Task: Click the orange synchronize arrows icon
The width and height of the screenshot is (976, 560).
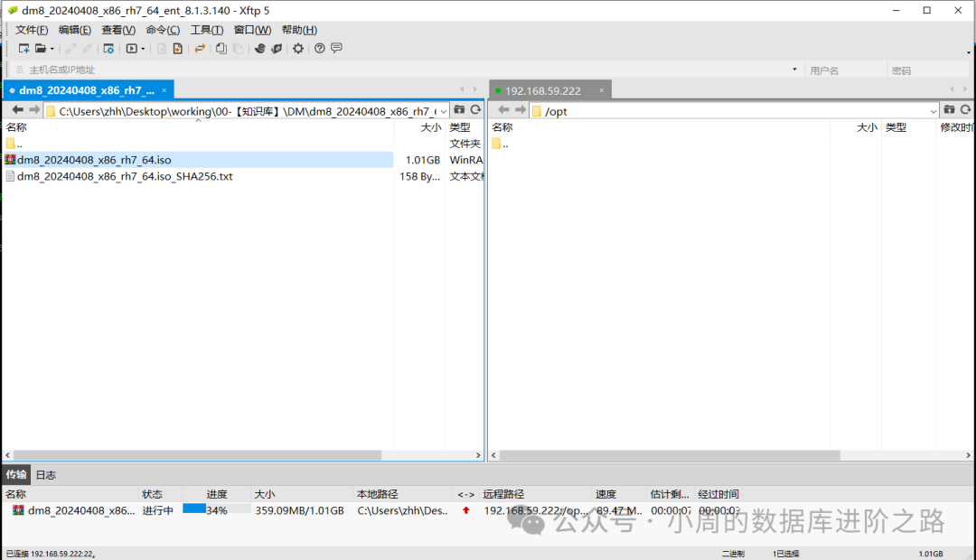Action: coord(200,49)
